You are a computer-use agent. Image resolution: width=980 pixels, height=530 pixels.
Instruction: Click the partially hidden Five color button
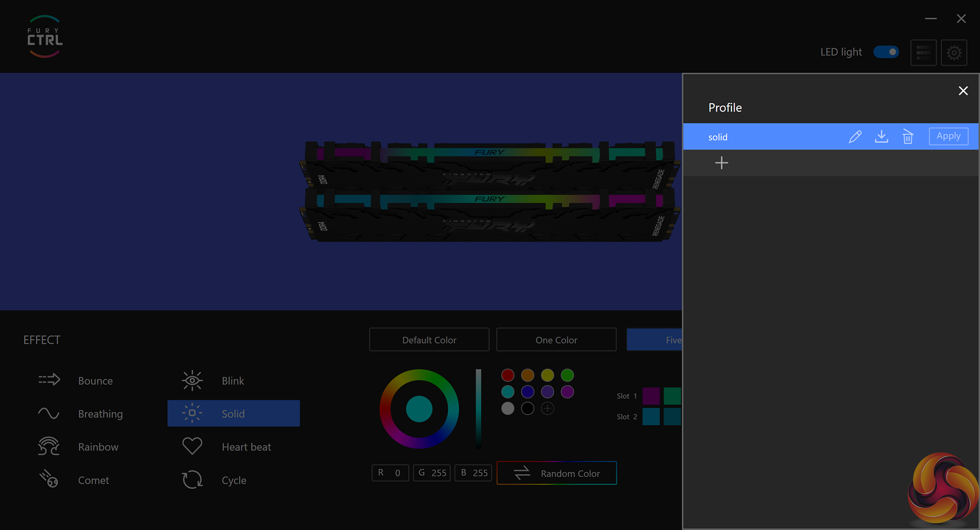pyautogui.click(x=654, y=340)
